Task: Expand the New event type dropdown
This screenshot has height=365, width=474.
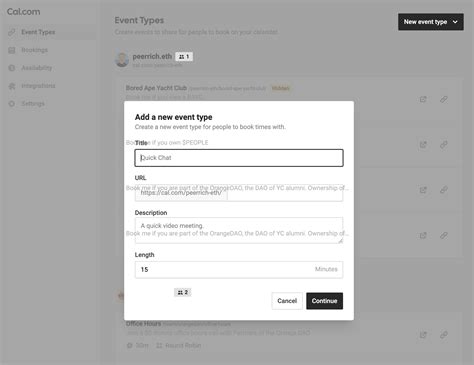Action: (x=430, y=22)
